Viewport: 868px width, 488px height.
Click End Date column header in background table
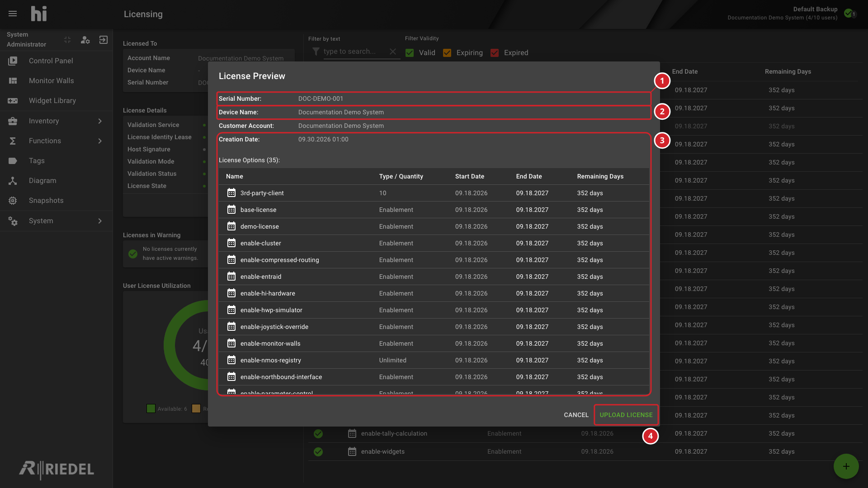coord(684,71)
